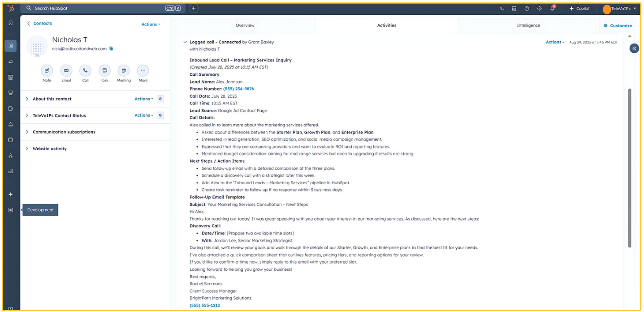Expand the navigation sidebar using bottom icon
Image resolution: width=644 pixels, height=312 pixels.
pyautogui.click(x=11, y=308)
